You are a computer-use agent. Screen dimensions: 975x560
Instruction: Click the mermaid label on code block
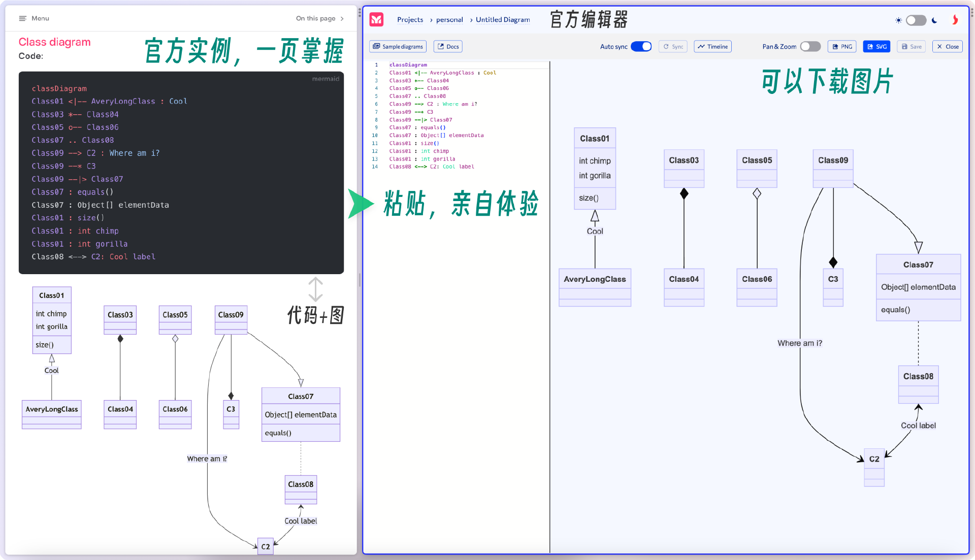pos(326,79)
